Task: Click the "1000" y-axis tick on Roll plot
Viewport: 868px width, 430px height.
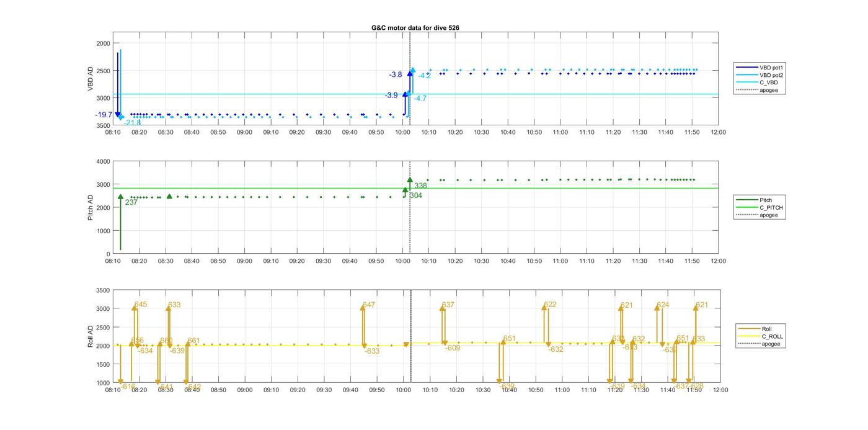Action: 103,383
